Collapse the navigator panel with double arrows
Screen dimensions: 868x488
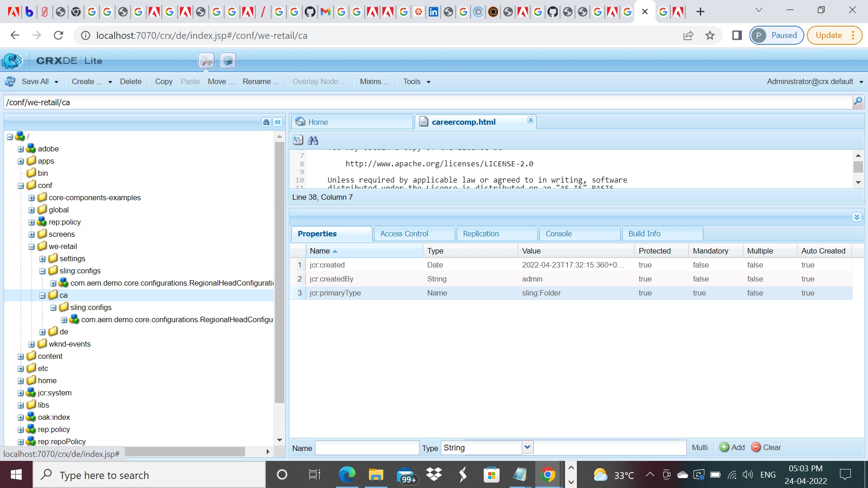[x=278, y=122]
